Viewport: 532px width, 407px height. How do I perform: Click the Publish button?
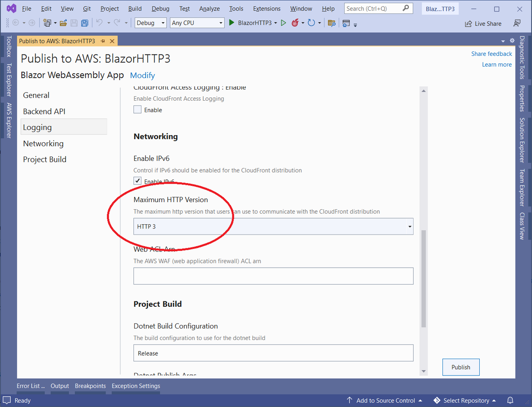click(461, 367)
